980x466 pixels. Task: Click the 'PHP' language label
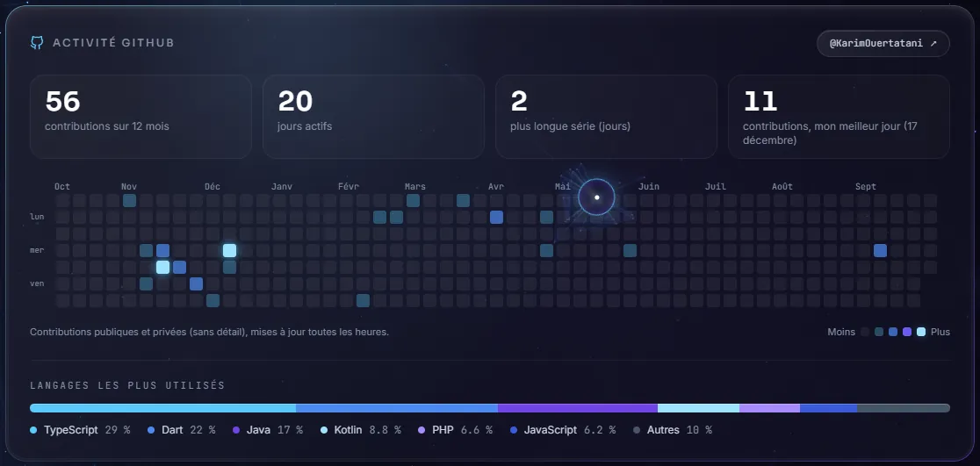[x=443, y=430]
